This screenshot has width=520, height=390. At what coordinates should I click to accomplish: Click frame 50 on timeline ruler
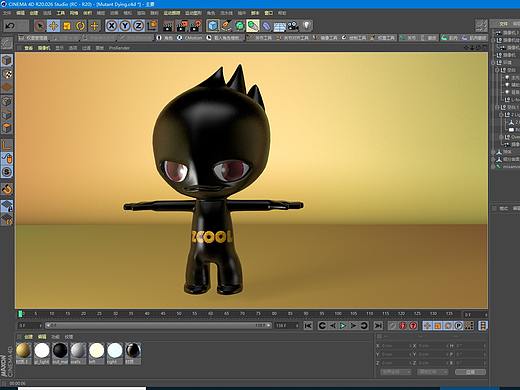pos(179,314)
